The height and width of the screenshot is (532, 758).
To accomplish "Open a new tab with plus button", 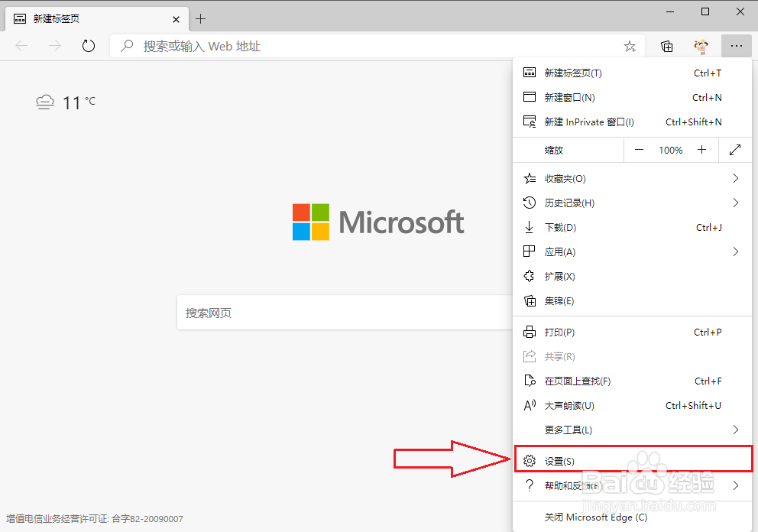I will pos(201,19).
